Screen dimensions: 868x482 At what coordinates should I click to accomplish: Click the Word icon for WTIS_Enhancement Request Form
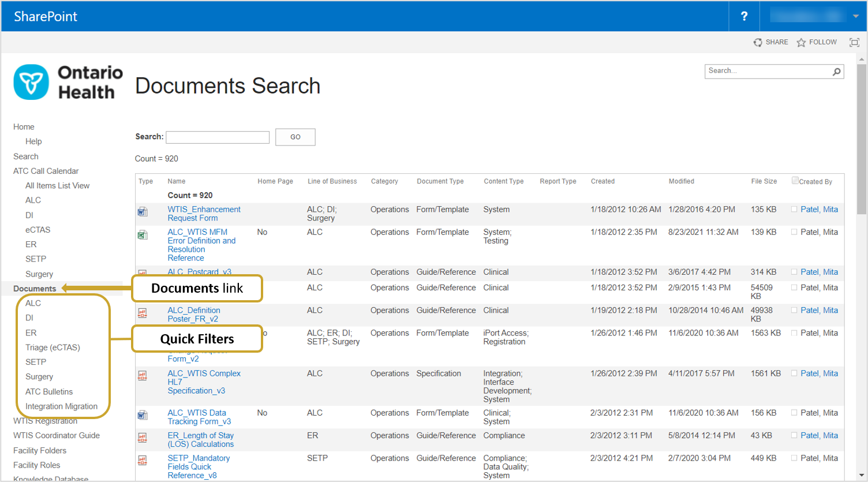point(143,212)
